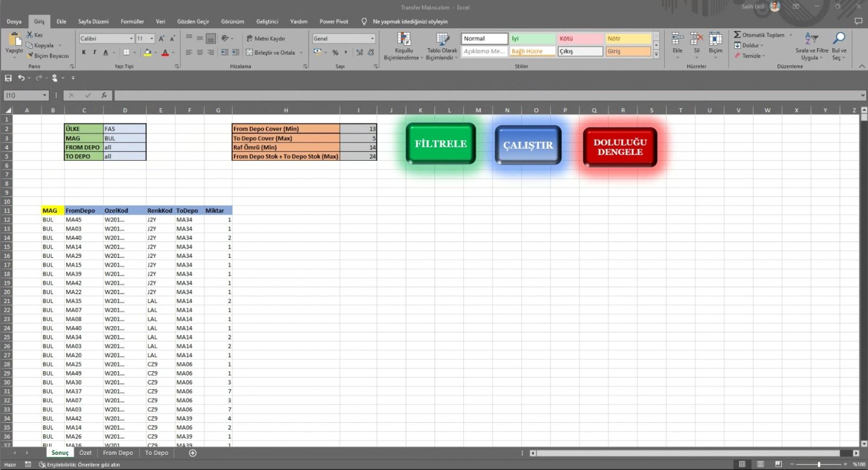Click the Format Painter (Biçim Boyacısı) icon

30,55
